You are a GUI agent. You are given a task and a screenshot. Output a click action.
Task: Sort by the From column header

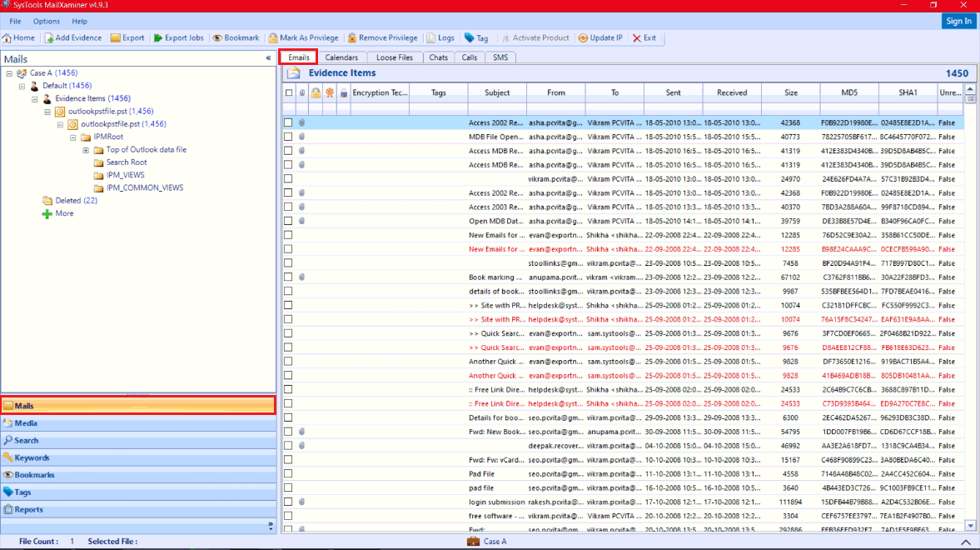pyautogui.click(x=555, y=92)
